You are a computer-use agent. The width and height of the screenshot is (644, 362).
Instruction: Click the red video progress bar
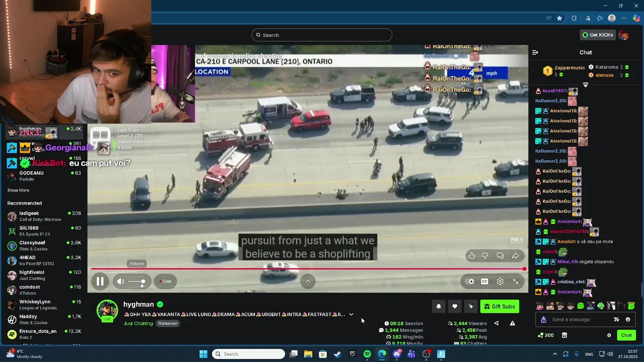pyautogui.click(x=308, y=269)
